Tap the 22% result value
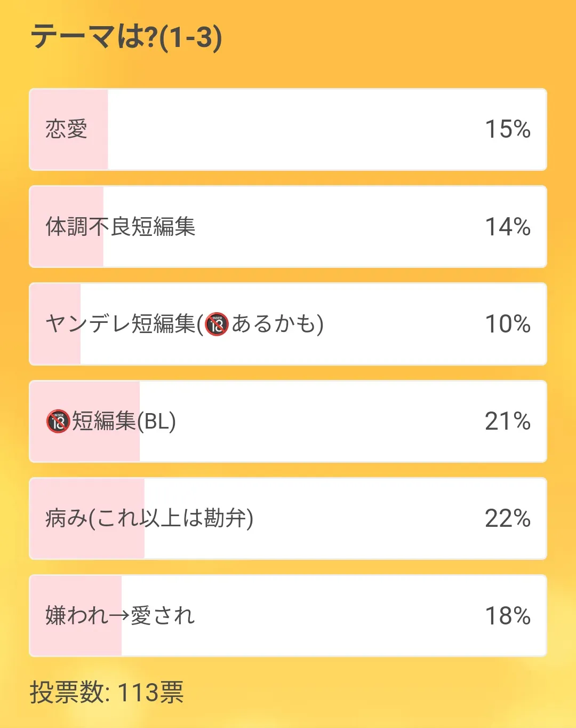This screenshot has width=576, height=728. (507, 518)
